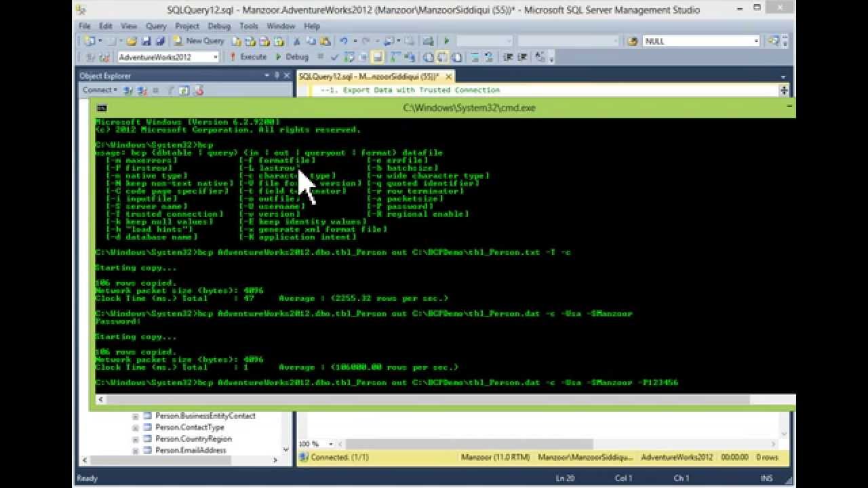This screenshot has width=868, height=488.
Task: Open the Project menu
Action: (x=187, y=26)
